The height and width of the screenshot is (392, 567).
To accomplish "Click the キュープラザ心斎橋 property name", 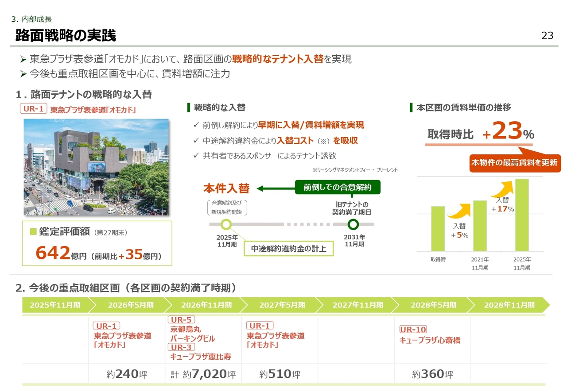I will pyautogui.click(x=430, y=340).
